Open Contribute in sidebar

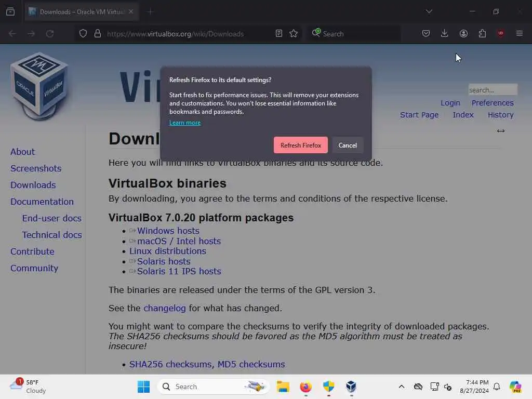coord(32,251)
